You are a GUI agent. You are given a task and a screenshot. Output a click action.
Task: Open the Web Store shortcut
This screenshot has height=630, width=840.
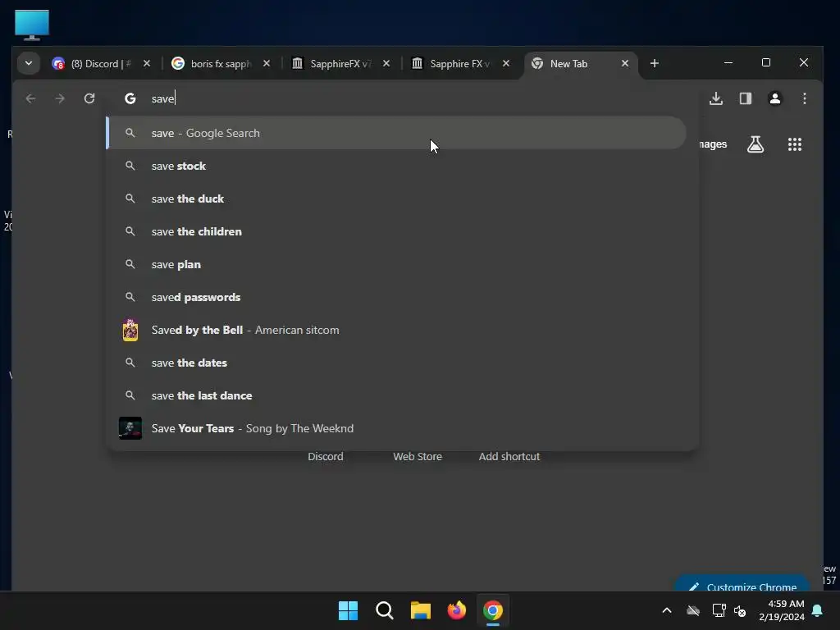pyautogui.click(x=418, y=456)
